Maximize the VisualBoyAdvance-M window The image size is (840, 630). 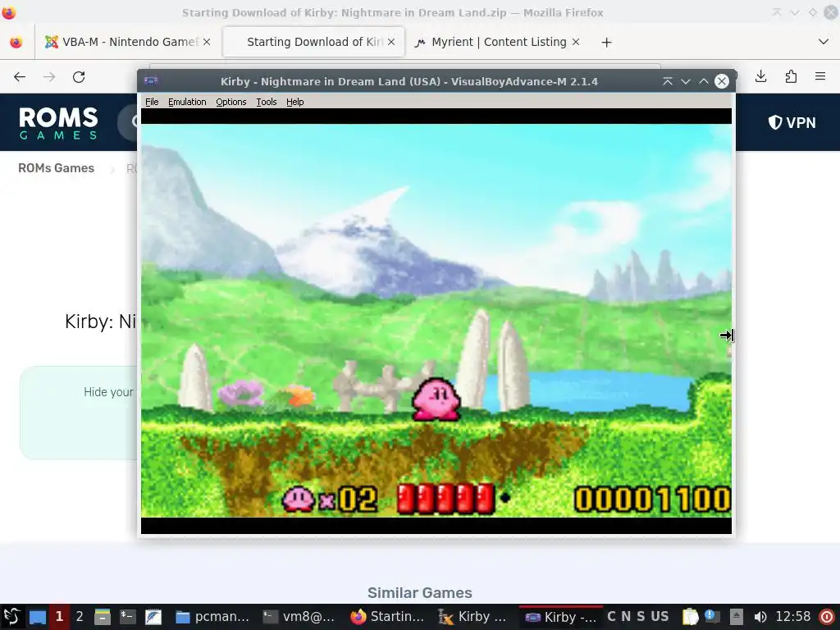point(704,81)
